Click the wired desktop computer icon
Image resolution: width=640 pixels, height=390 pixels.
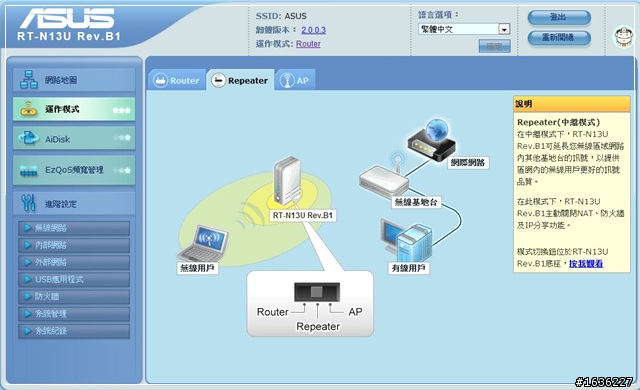[x=407, y=241]
